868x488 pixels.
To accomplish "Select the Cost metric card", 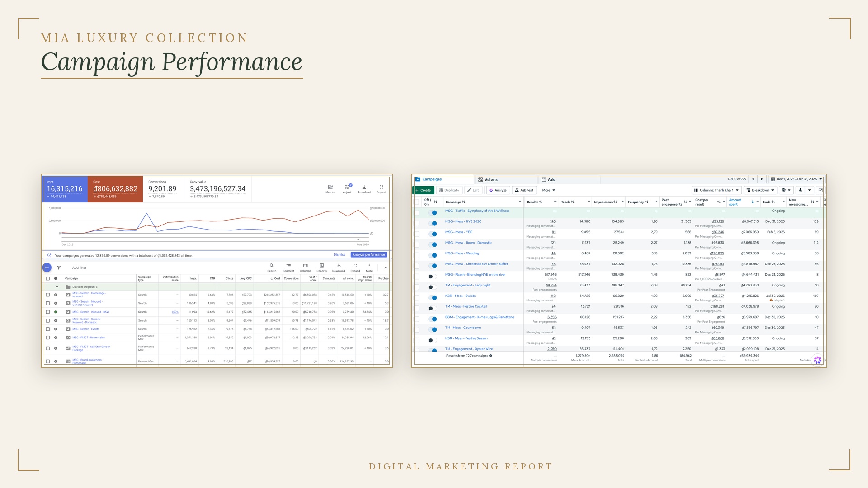I will coord(115,189).
